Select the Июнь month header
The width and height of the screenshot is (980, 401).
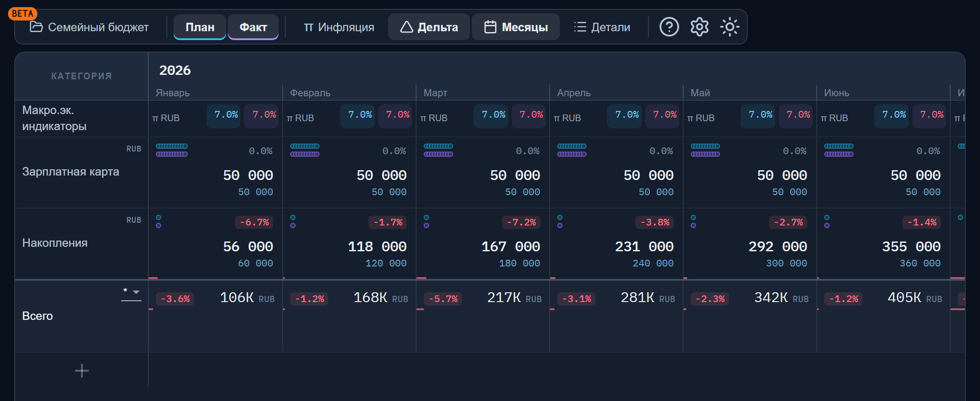[837, 93]
